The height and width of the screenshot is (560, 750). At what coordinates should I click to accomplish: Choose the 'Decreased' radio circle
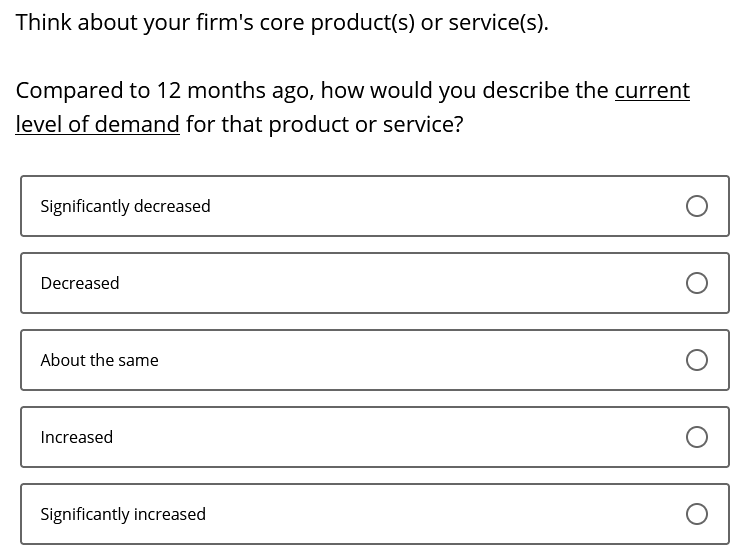pos(696,283)
